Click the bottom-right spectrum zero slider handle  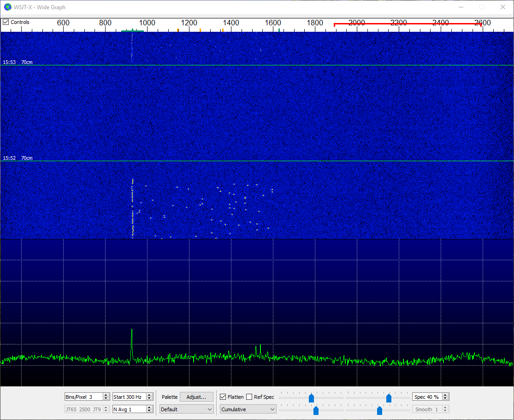(x=379, y=410)
